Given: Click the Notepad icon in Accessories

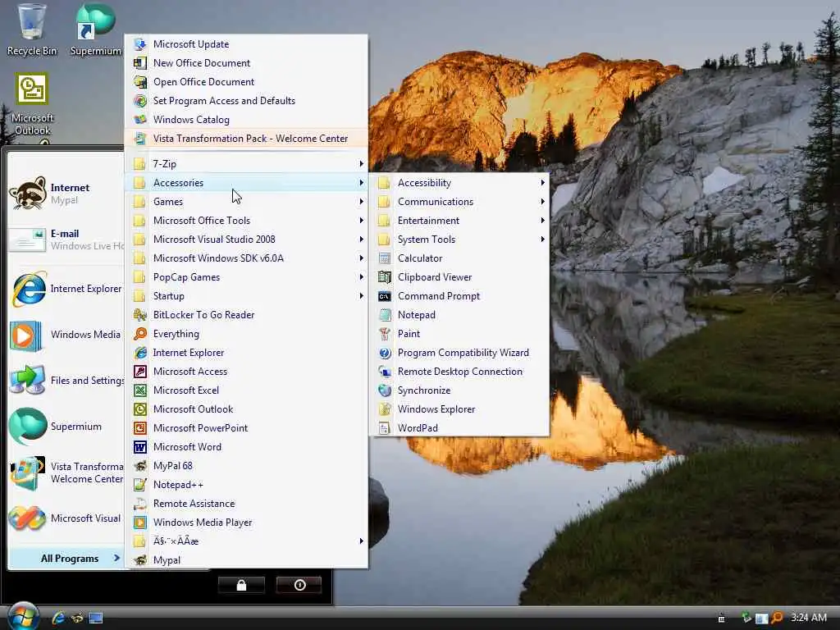Looking at the screenshot, I should (x=384, y=315).
